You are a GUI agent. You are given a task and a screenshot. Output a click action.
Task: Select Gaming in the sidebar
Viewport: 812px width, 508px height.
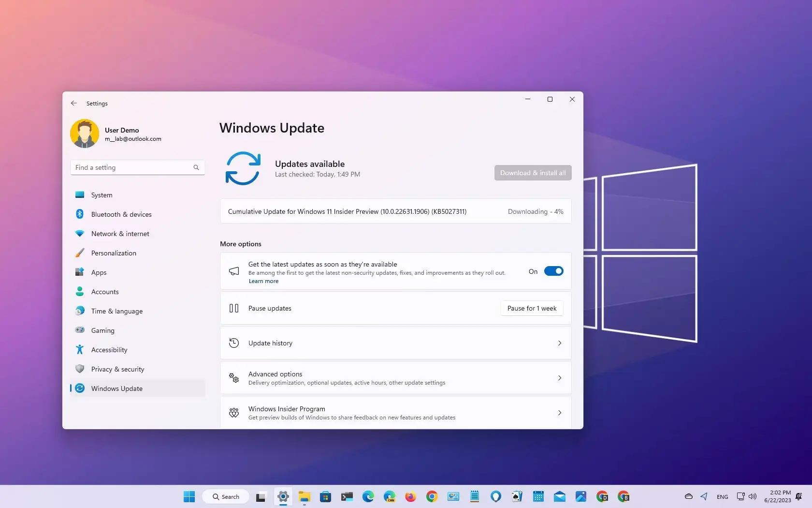pos(138,330)
